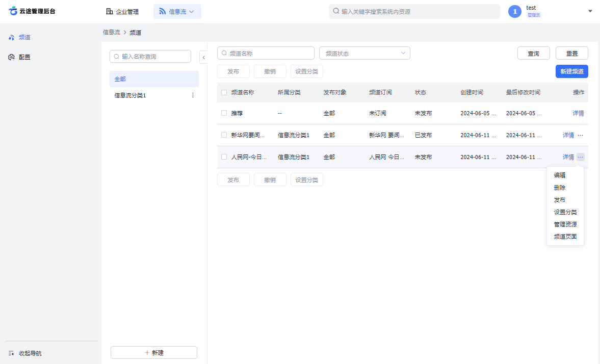This screenshot has height=364, width=600.
Task: Check the 新华网要闻 row checkbox
Action: [224, 135]
